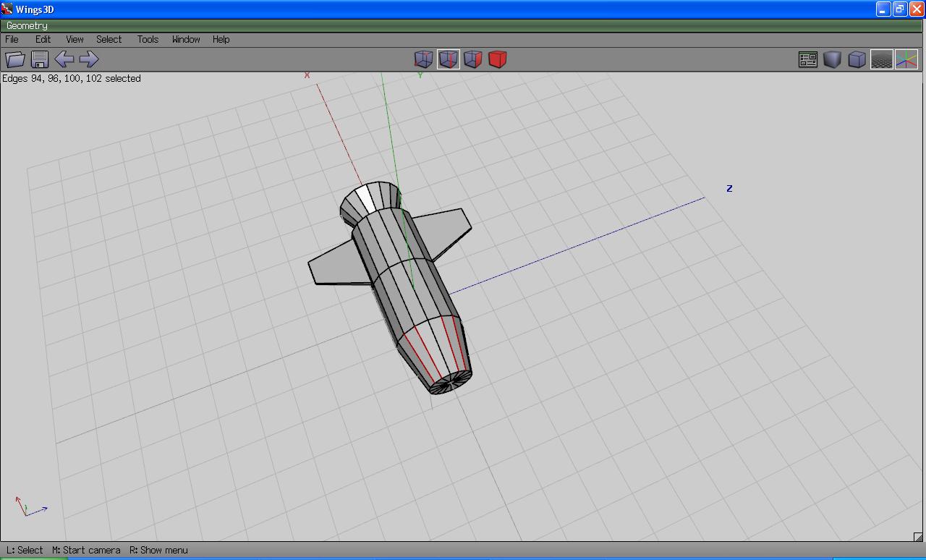Open the File menu

coord(12,40)
